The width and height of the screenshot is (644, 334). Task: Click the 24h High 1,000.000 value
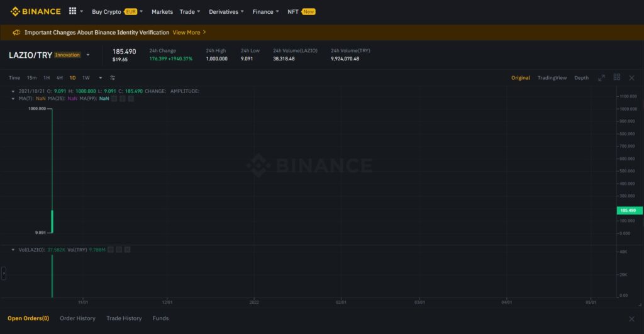pos(217,58)
